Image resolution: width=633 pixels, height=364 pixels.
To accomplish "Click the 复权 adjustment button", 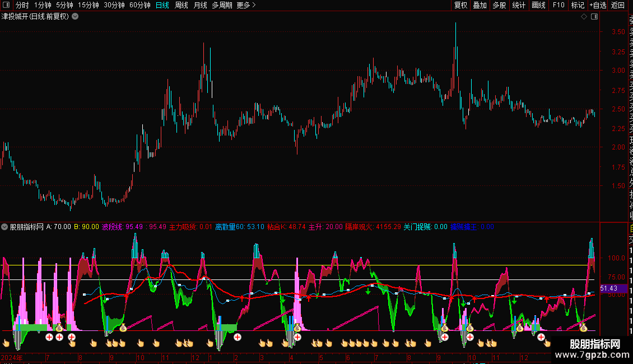I will [460, 5].
